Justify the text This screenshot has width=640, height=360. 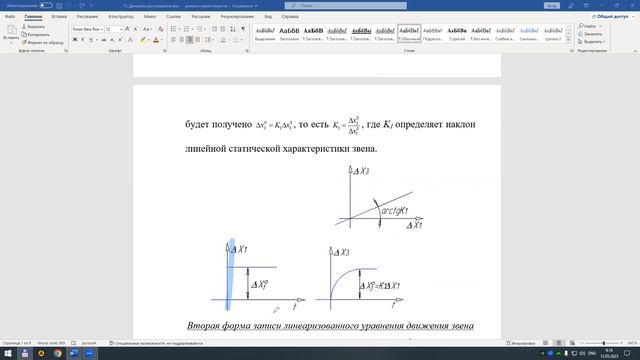pos(198,40)
